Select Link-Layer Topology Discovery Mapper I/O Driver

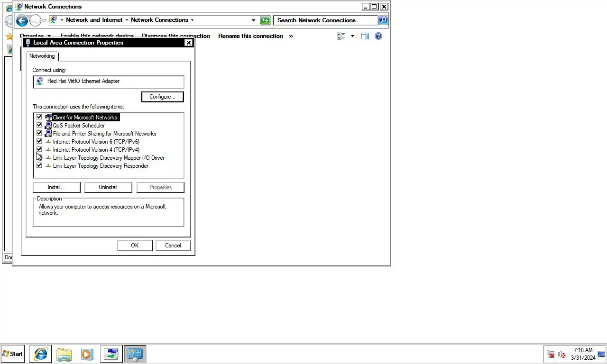(x=109, y=158)
